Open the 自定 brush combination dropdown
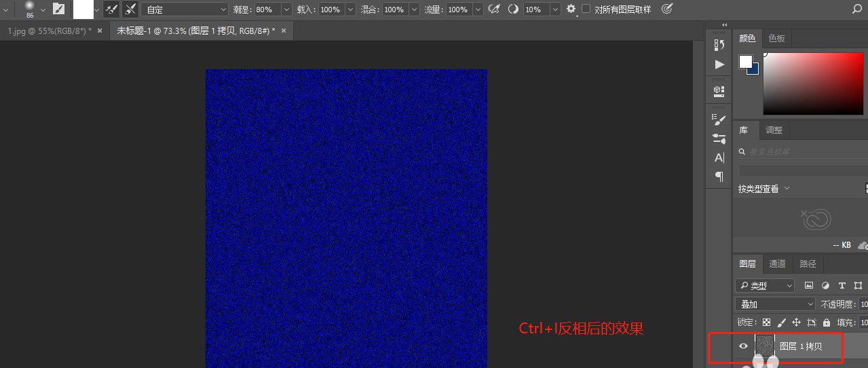Screen dimensions: 868x368 point(185,10)
